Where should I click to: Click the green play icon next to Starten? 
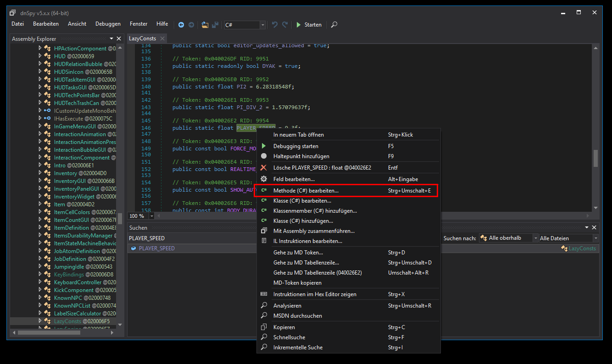pyautogui.click(x=299, y=25)
